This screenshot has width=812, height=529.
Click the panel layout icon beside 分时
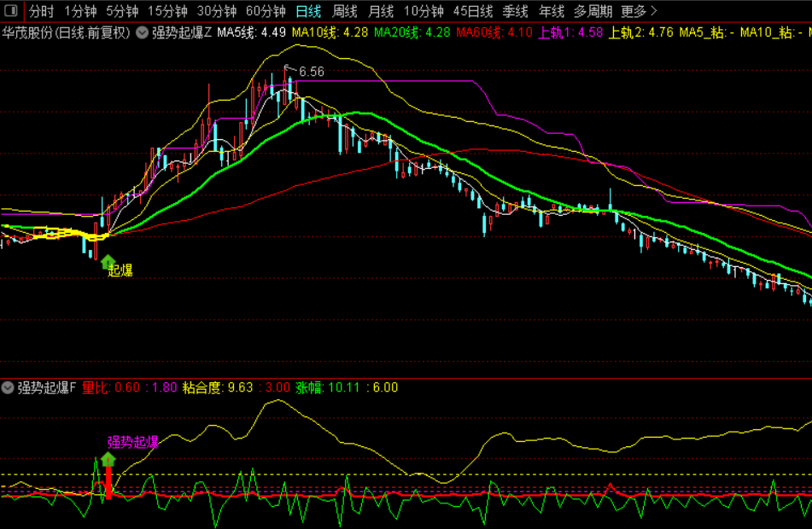pyautogui.click(x=11, y=10)
